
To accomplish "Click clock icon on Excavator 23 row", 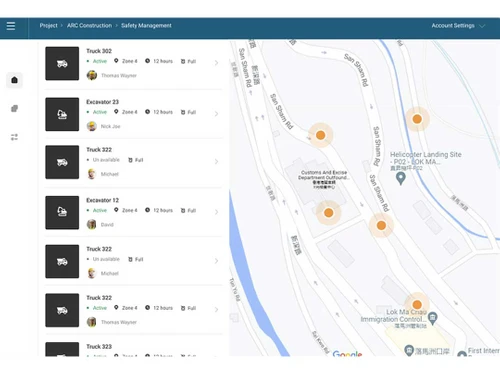I will click(147, 112).
